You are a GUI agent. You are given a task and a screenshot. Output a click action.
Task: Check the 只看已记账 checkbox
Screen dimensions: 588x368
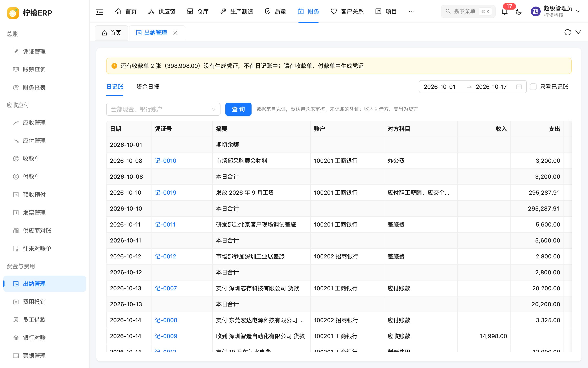tap(533, 87)
